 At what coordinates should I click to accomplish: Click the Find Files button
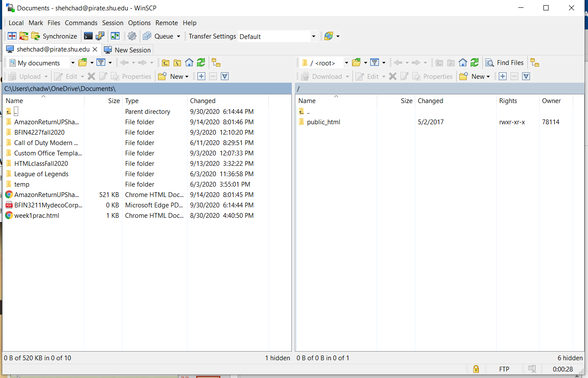click(x=505, y=63)
